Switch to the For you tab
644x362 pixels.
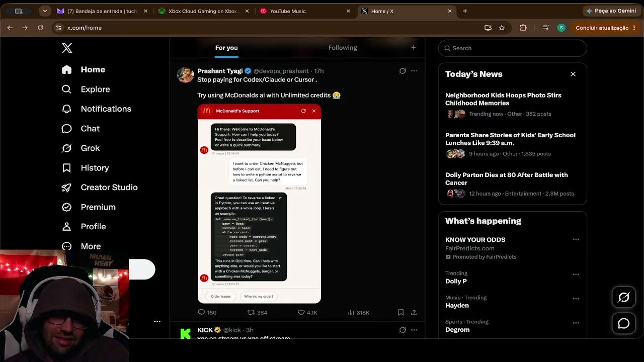226,48
